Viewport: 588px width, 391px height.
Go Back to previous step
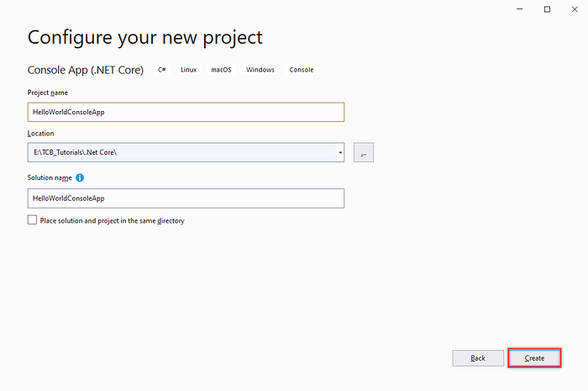click(x=478, y=358)
